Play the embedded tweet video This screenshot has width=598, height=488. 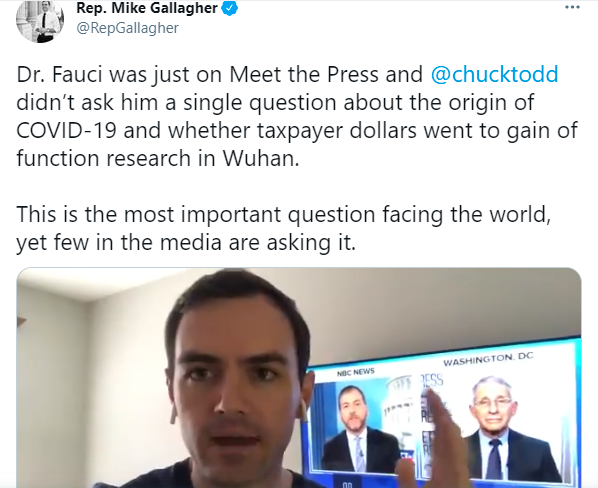tap(299, 378)
